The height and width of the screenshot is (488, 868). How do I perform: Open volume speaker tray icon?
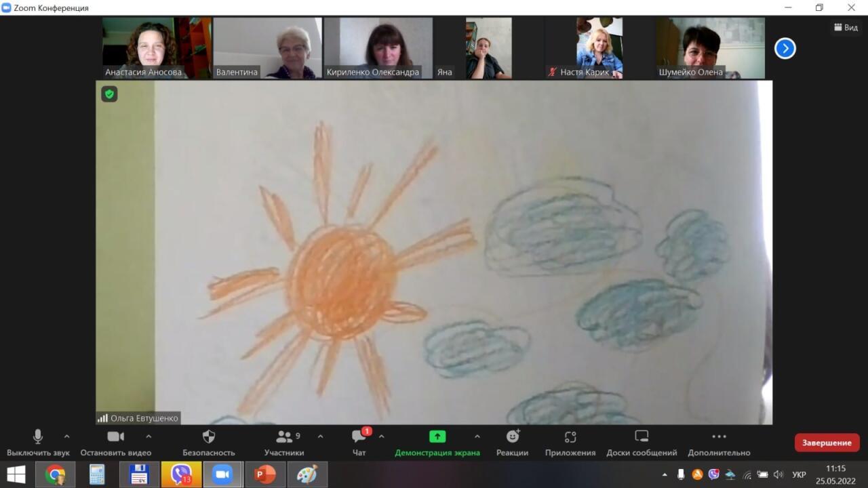[x=778, y=474]
